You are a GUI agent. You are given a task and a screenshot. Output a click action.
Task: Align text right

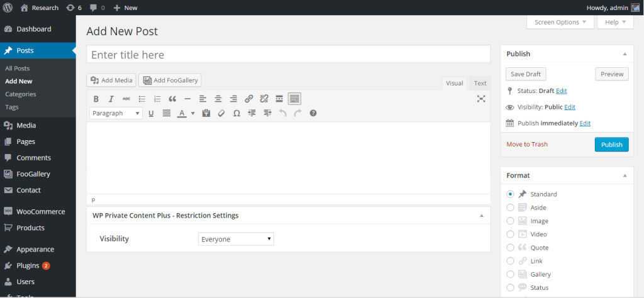click(234, 99)
